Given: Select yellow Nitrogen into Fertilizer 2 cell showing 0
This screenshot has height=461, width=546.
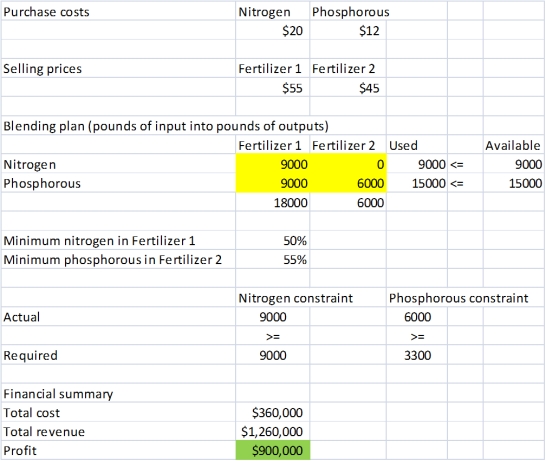Looking at the screenshot, I should pos(348,164).
